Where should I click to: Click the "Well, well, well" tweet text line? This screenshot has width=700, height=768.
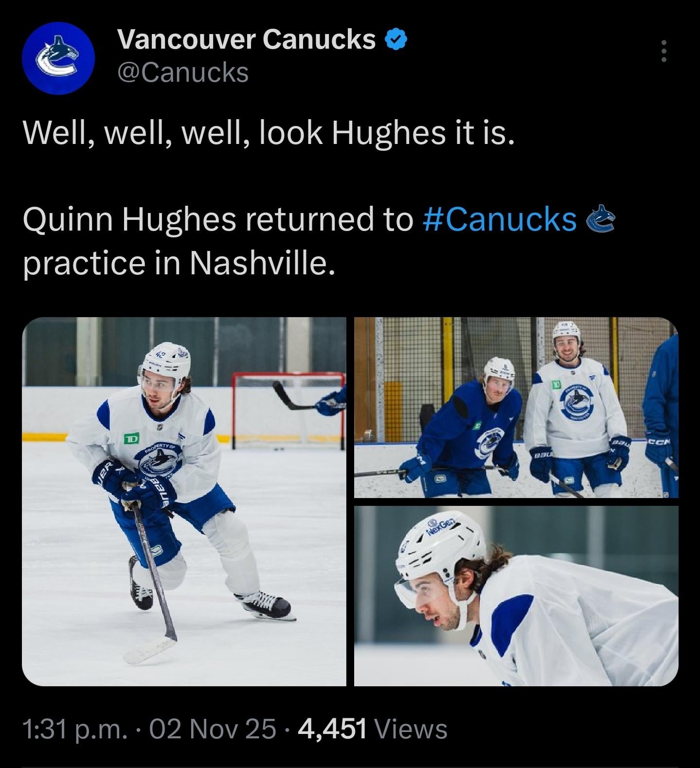pos(269,133)
